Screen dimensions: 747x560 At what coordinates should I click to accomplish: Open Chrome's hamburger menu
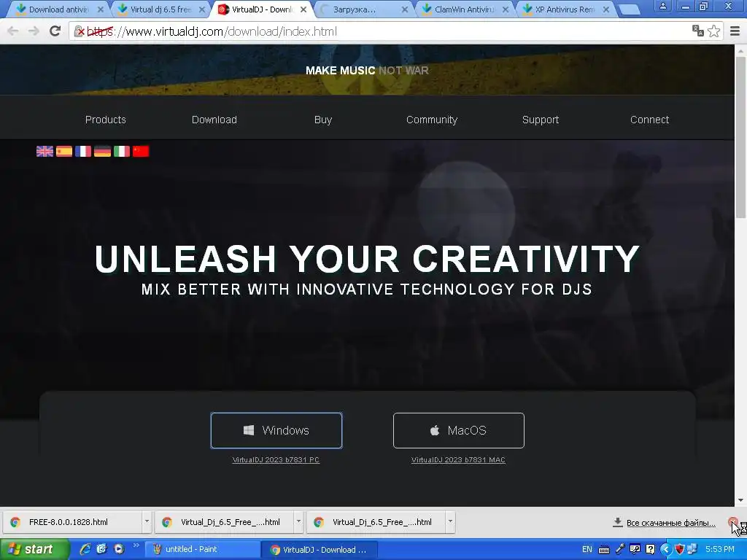tap(735, 31)
